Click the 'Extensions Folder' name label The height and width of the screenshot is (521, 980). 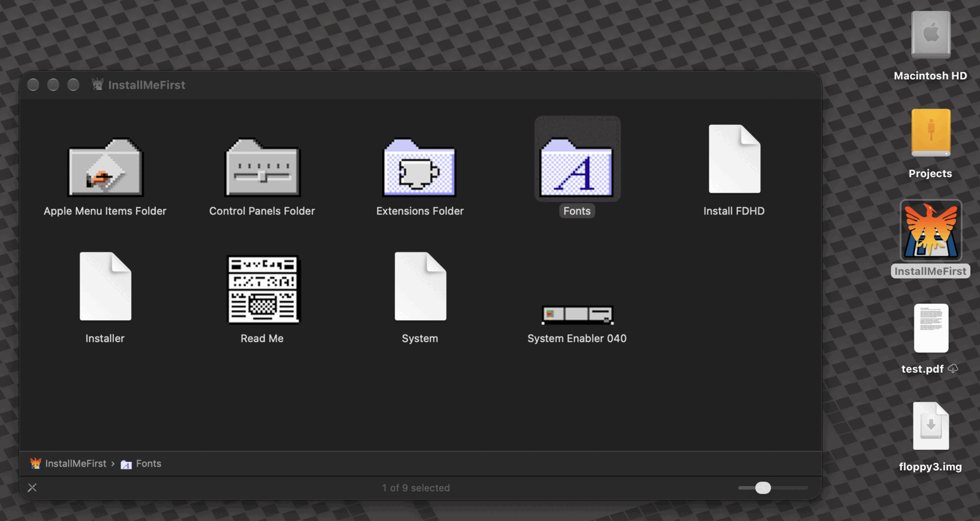(420, 211)
